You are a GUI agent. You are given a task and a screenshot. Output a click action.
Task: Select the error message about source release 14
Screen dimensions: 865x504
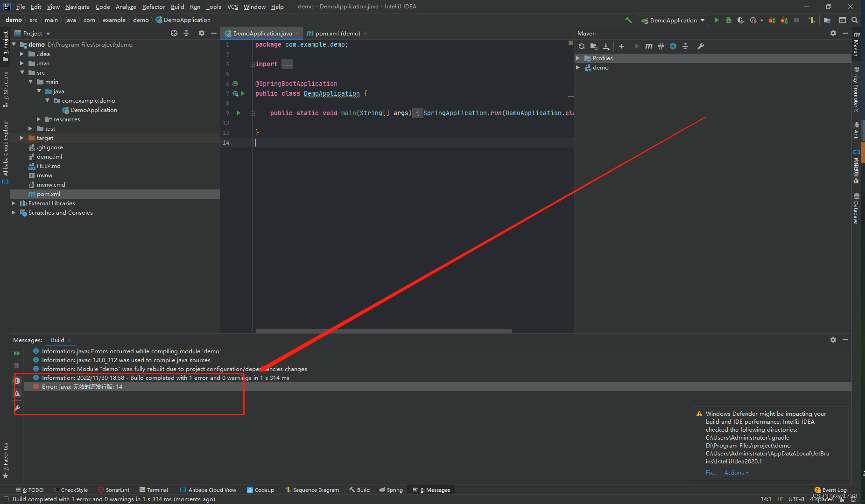(x=437, y=387)
